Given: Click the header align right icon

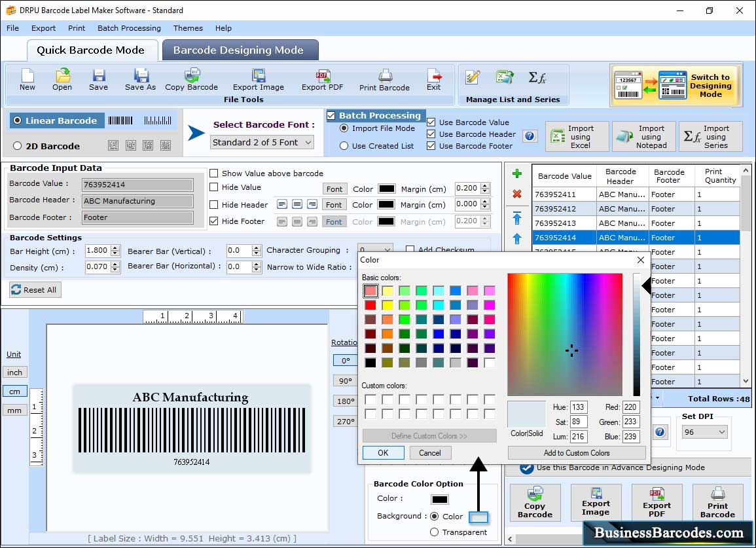Looking at the screenshot, I should coord(312,204).
